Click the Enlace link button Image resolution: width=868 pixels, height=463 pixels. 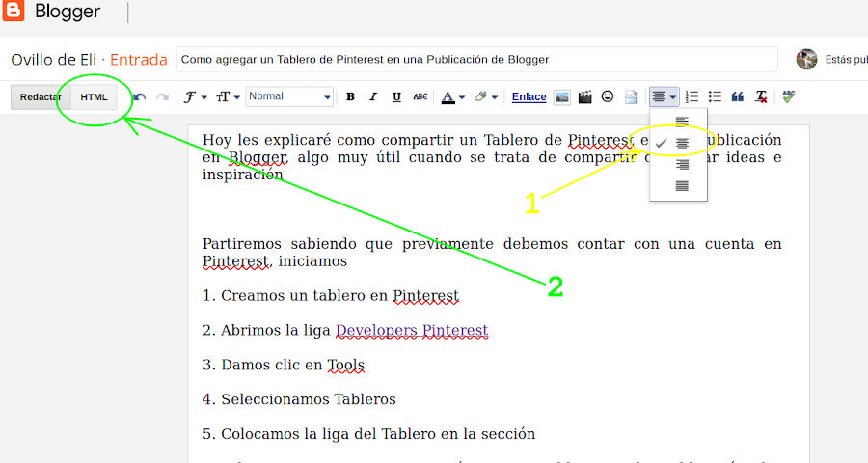click(x=529, y=96)
